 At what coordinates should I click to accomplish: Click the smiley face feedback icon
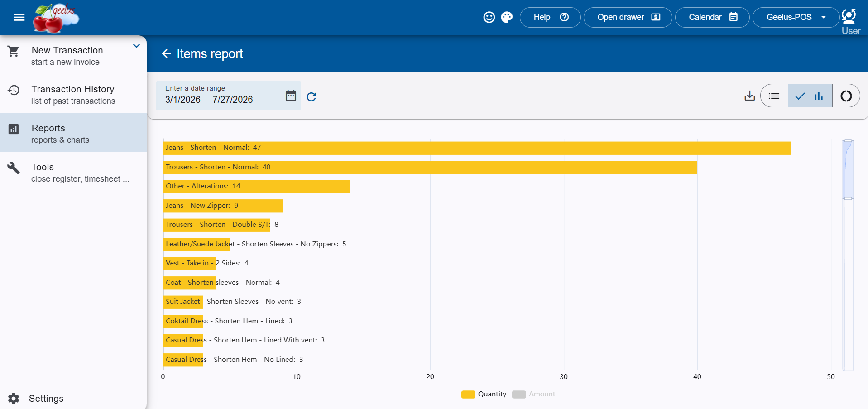(x=489, y=17)
